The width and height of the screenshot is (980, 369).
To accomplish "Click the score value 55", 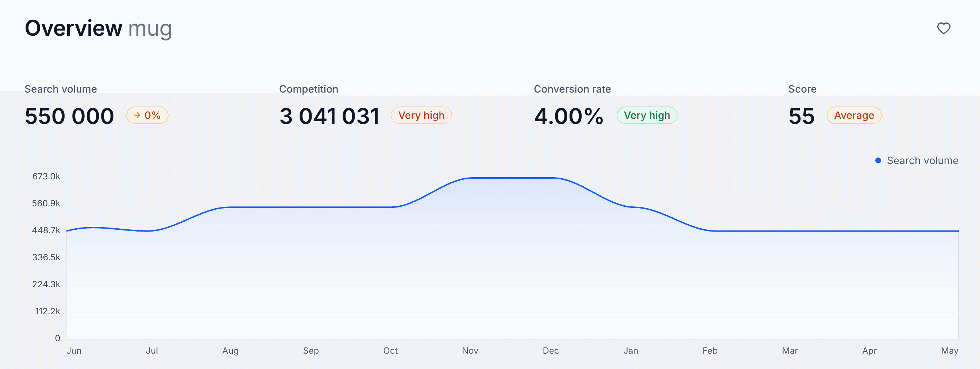I will point(801,116).
